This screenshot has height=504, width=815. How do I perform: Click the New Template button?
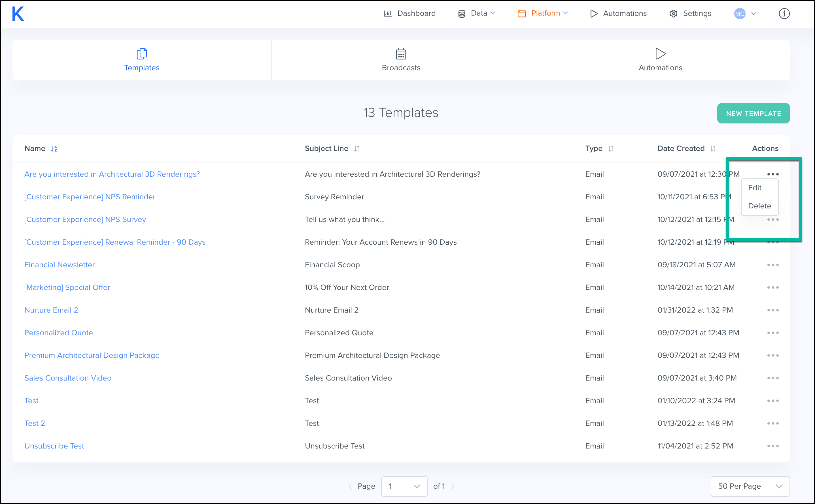click(753, 113)
